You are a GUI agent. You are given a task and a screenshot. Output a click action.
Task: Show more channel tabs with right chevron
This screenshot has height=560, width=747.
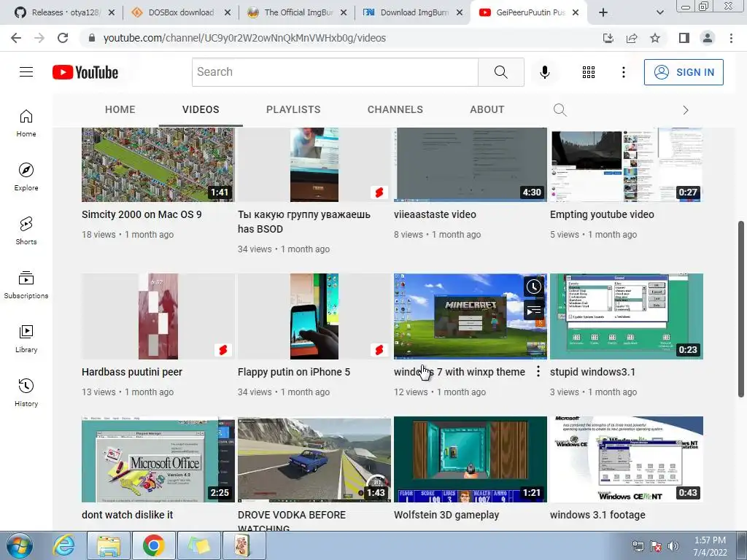[686, 110]
